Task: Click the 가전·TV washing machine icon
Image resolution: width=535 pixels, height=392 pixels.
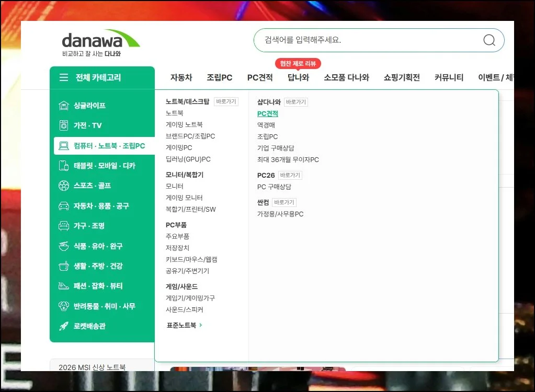Action: 64,125
